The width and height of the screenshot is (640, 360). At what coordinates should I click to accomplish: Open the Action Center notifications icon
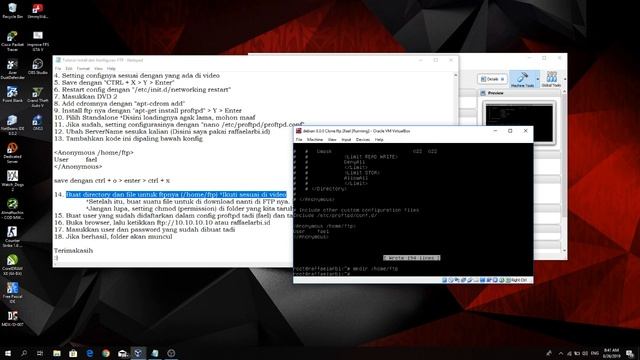click(x=630, y=353)
